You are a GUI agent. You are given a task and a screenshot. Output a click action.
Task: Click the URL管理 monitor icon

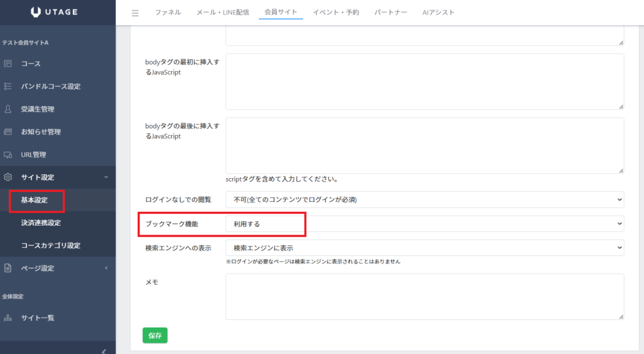click(x=8, y=155)
